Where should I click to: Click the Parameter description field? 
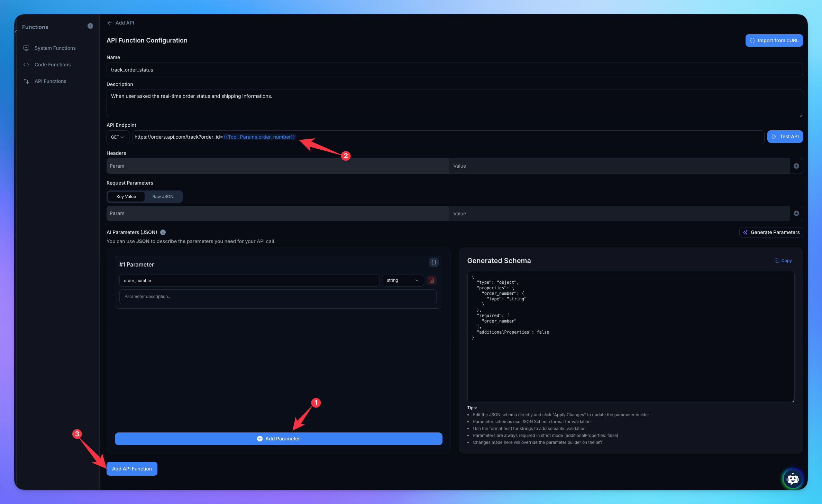[x=278, y=297]
